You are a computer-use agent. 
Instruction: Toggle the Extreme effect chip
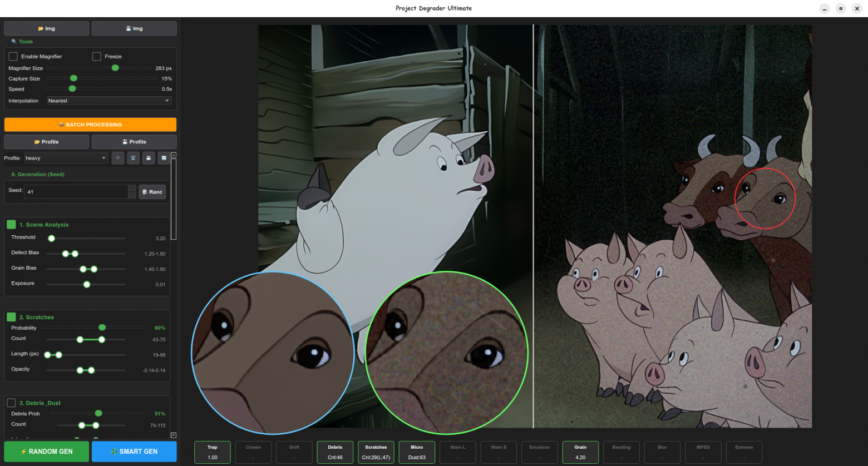[x=744, y=452]
